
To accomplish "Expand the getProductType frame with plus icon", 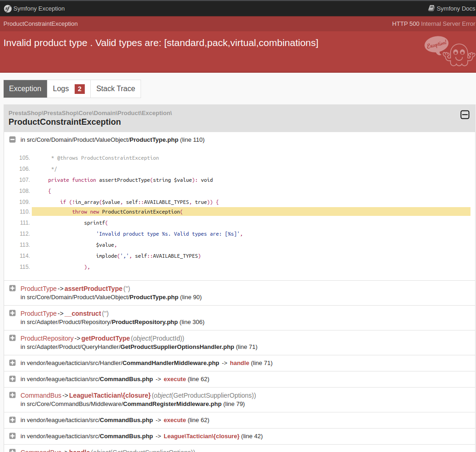I will pyautogui.click(x=12, y=338).
